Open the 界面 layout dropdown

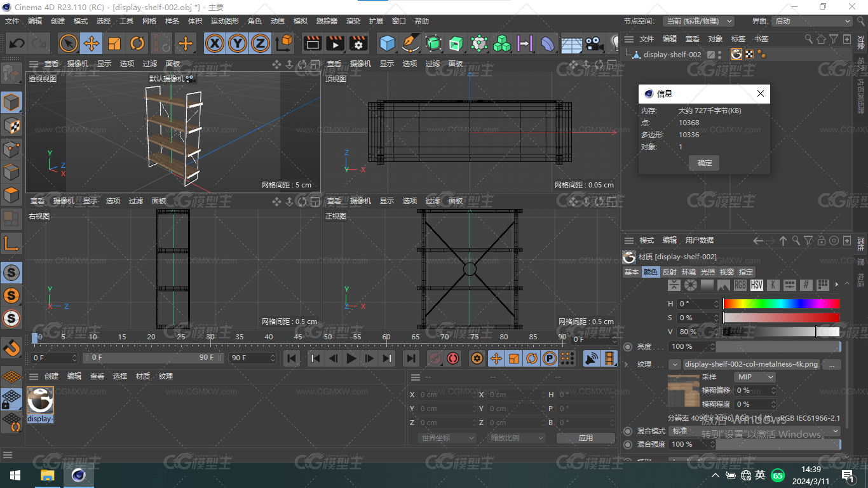point(812,21)
